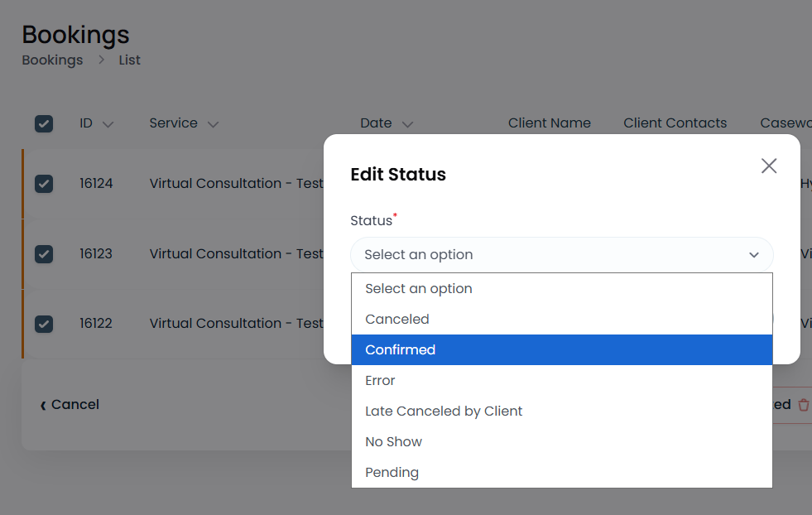Click the Edit Status dialog title

[397, 175]
